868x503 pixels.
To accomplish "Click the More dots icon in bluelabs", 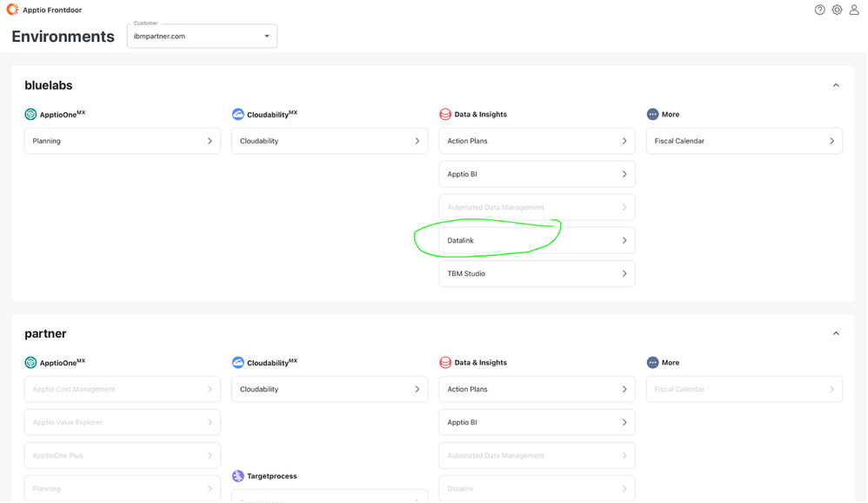I will point(652,114).
